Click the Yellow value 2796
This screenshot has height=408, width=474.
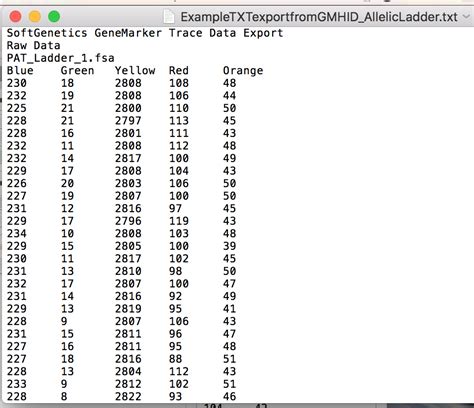click(128, 221)
